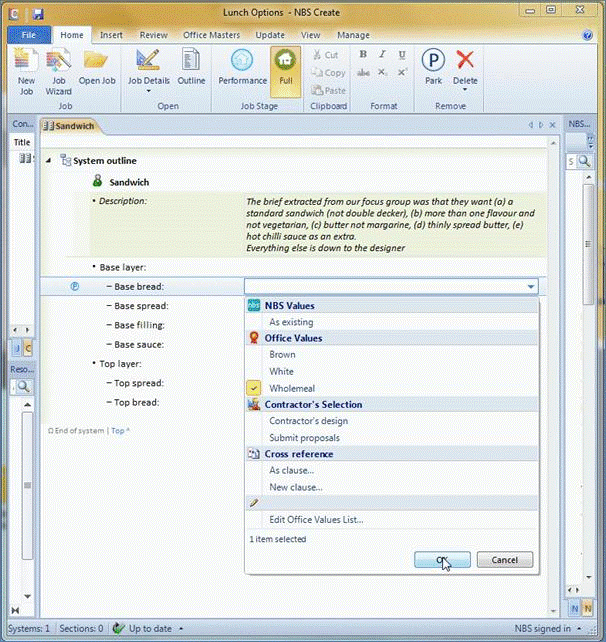
Task: Switch to the Insert ribbon tab
Action: click(x=111, y=35)
